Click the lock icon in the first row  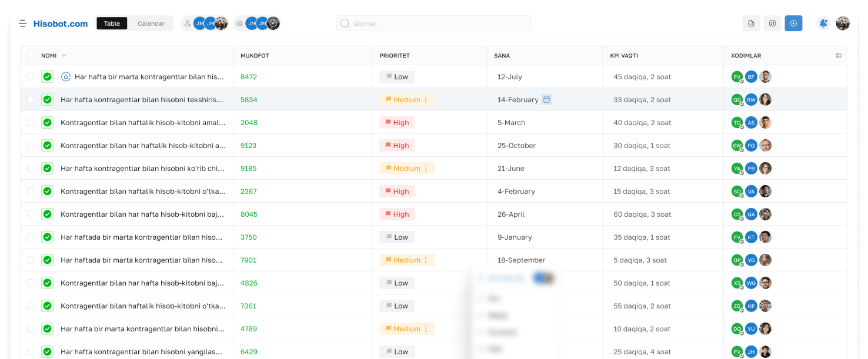(66, 77)
